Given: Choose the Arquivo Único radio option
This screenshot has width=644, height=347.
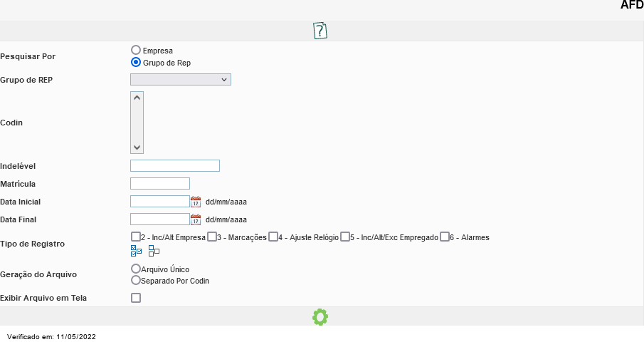Looking at the screenshot, I should (135, 269).
